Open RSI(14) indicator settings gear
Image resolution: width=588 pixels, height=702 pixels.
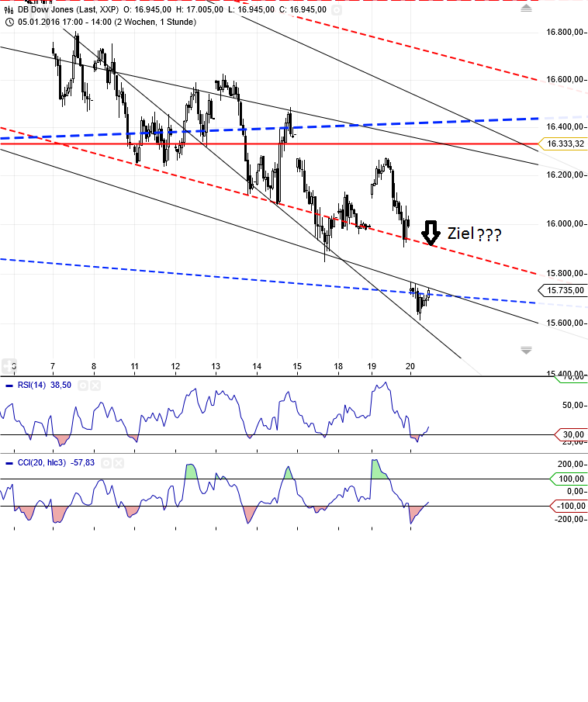(82, 385)
